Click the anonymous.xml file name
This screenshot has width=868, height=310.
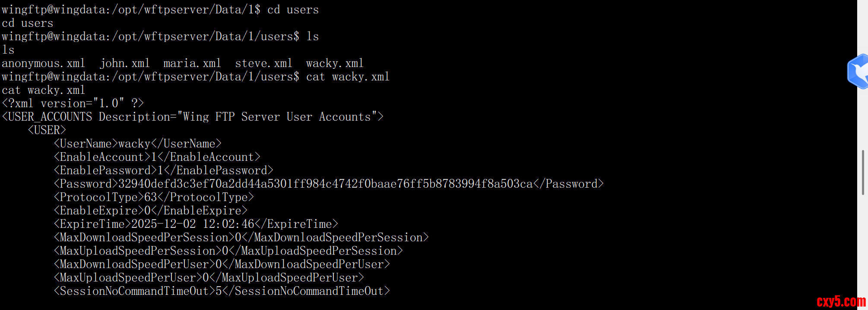(44, 64)
